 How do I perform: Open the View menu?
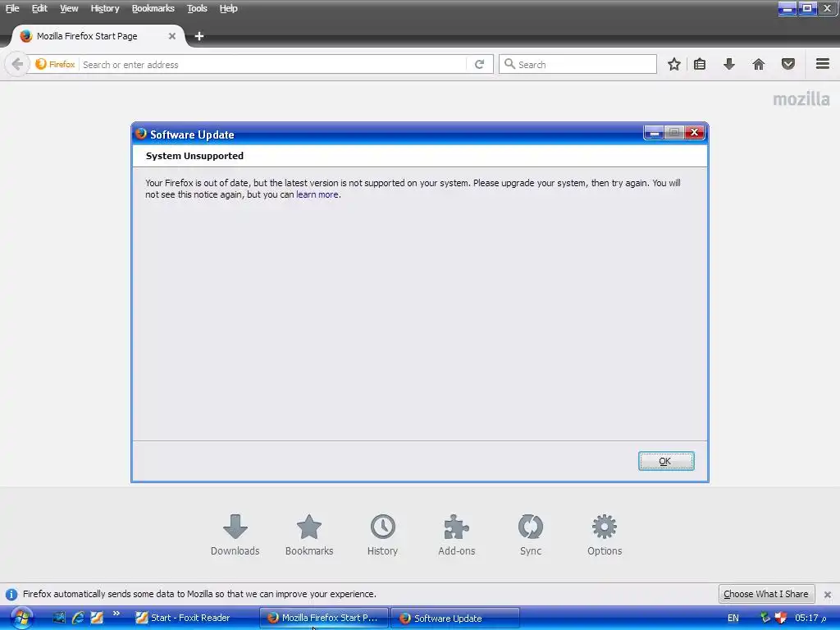[x=69, y=8]
